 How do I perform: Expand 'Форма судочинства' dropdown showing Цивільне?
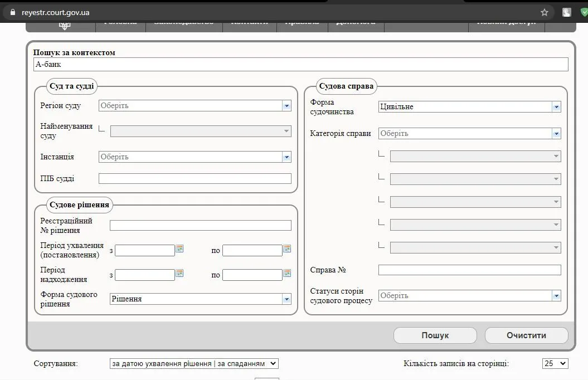(556, 107)
